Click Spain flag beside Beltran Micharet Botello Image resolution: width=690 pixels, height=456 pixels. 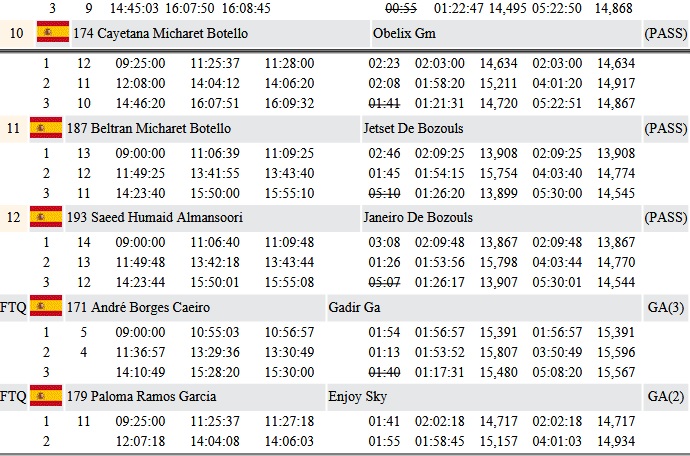pos(46,128)
